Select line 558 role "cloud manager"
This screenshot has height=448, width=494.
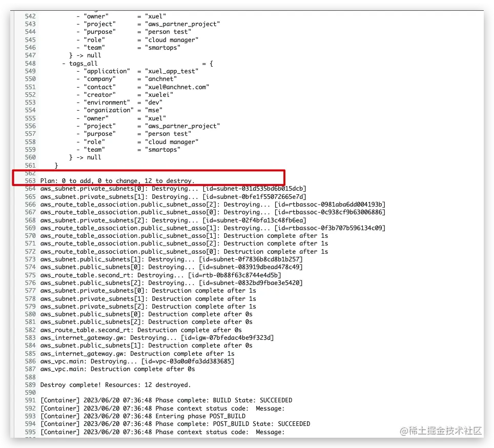137,142
